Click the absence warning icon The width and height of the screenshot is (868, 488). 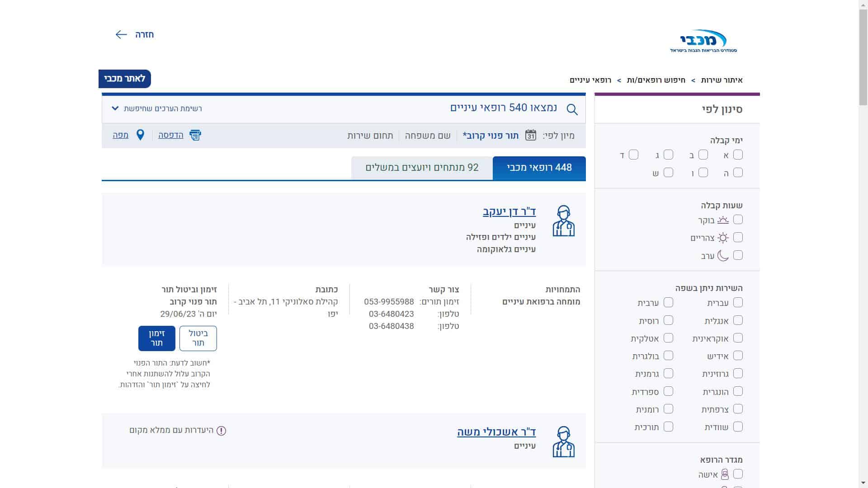(x=221, y=431)
